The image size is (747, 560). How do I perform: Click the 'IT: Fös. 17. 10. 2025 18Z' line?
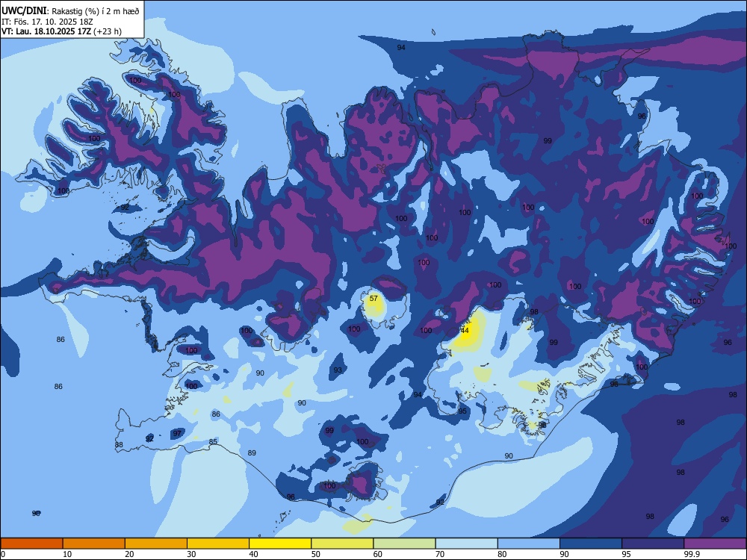pyautogui.click(x=47, y=22)
